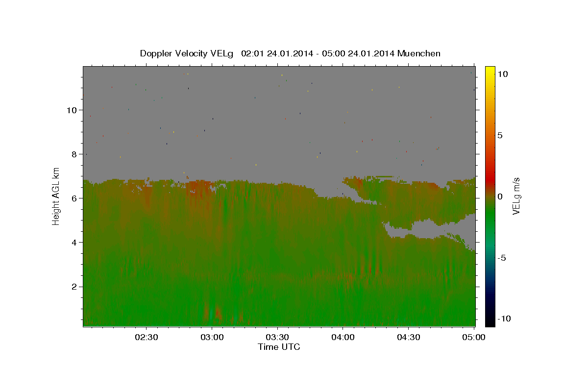Click the height axis label 6
The image size is (588, 392).
tap(74, 198)
